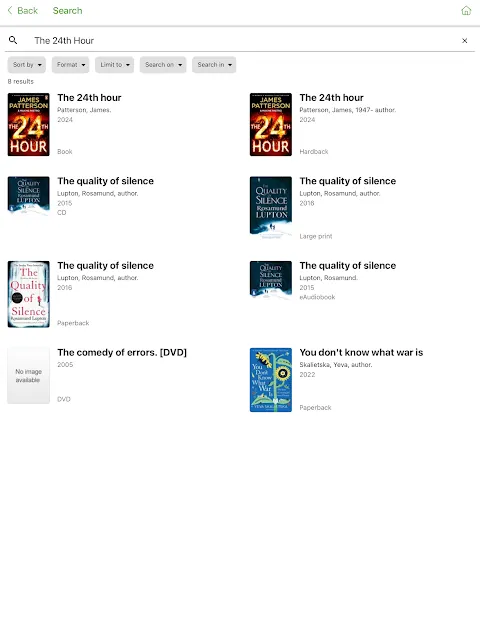Click the back chevron icon
The width and height of the screenshot is (480, 626).
(x=10, y=10)
